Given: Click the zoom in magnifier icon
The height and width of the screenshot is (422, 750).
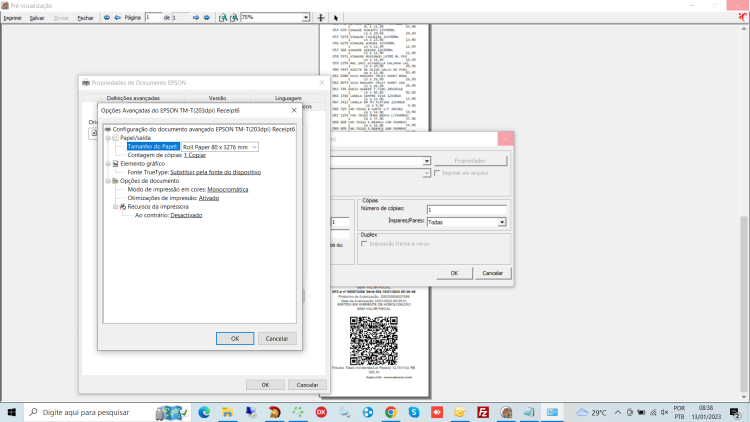Looking at the screenshot, I should [x=223, y=18].
